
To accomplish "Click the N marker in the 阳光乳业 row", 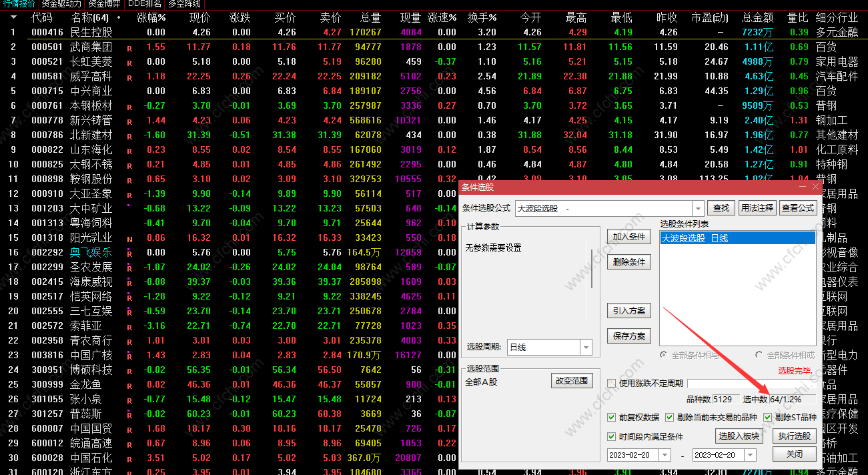I will pyautogui.click(x=129, y=239).
